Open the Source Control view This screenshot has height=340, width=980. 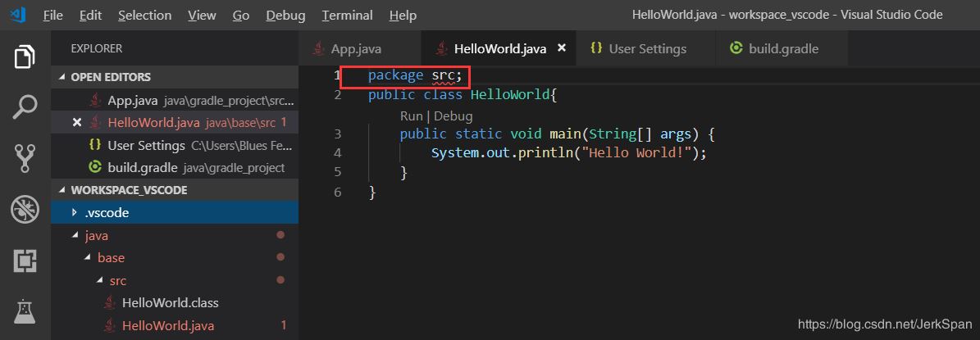pos(25,158)
